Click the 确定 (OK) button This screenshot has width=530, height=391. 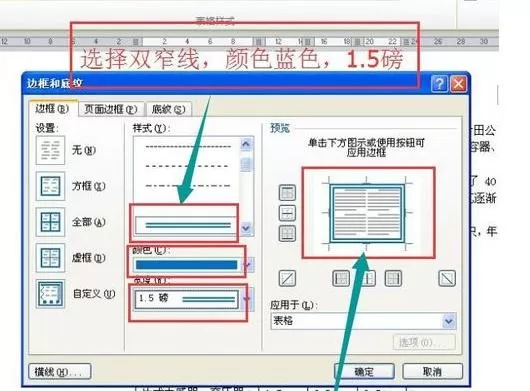point(364,372)
